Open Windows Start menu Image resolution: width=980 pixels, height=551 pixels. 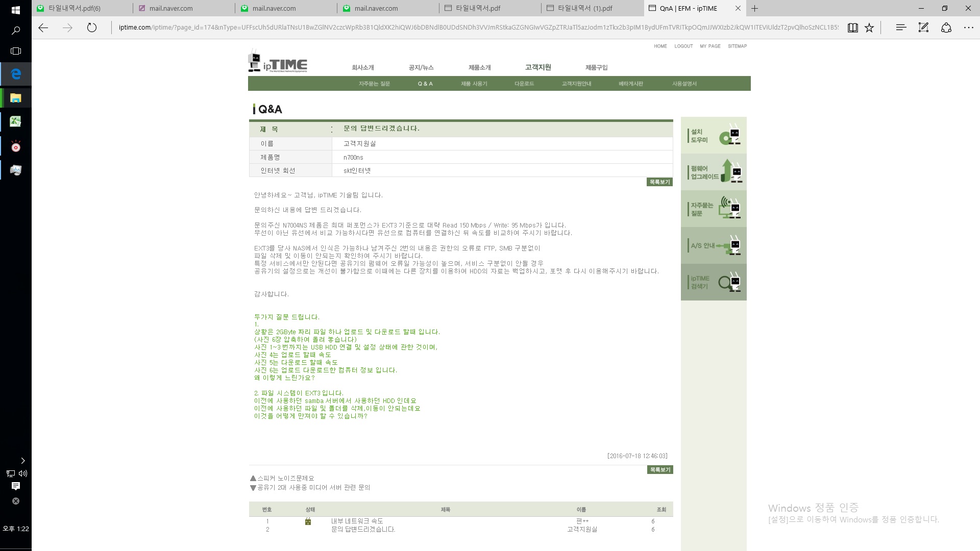[15, 10]
